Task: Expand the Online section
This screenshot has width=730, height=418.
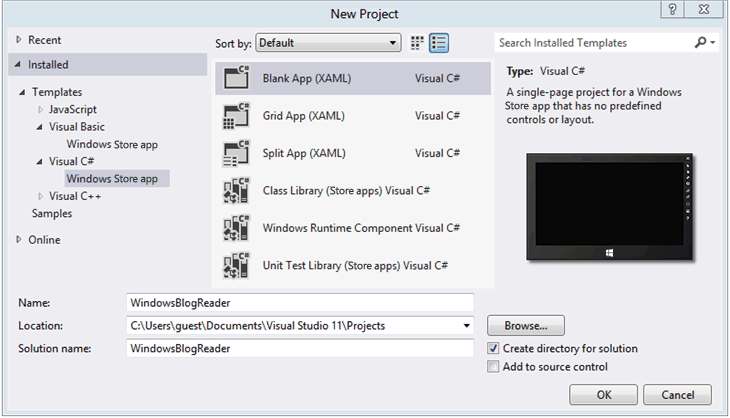Action: [20, 240]
